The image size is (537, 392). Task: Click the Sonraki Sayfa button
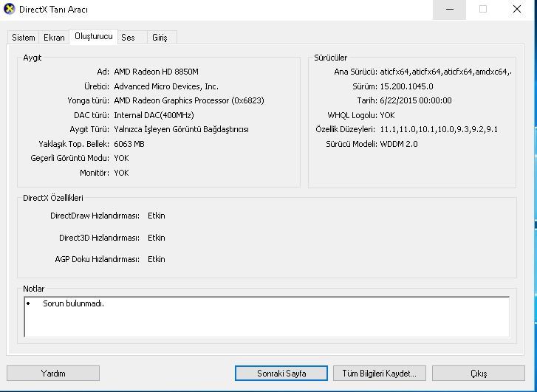pos(281,373)
